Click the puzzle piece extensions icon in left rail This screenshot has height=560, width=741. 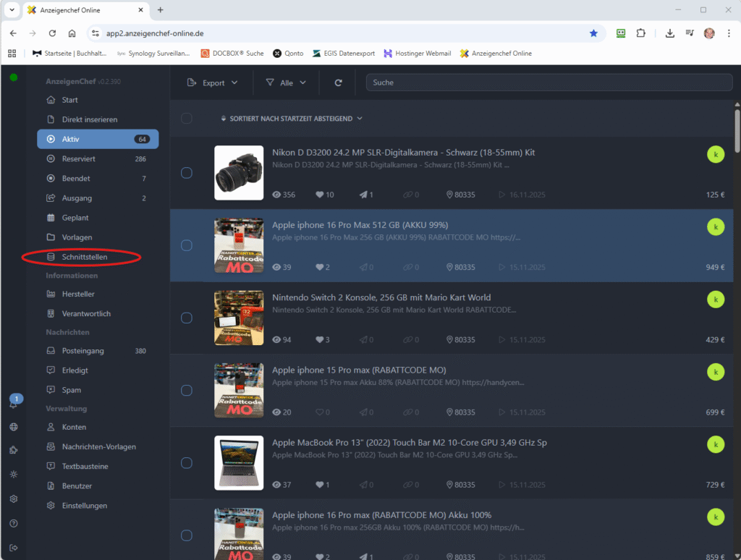coord(13,450)
